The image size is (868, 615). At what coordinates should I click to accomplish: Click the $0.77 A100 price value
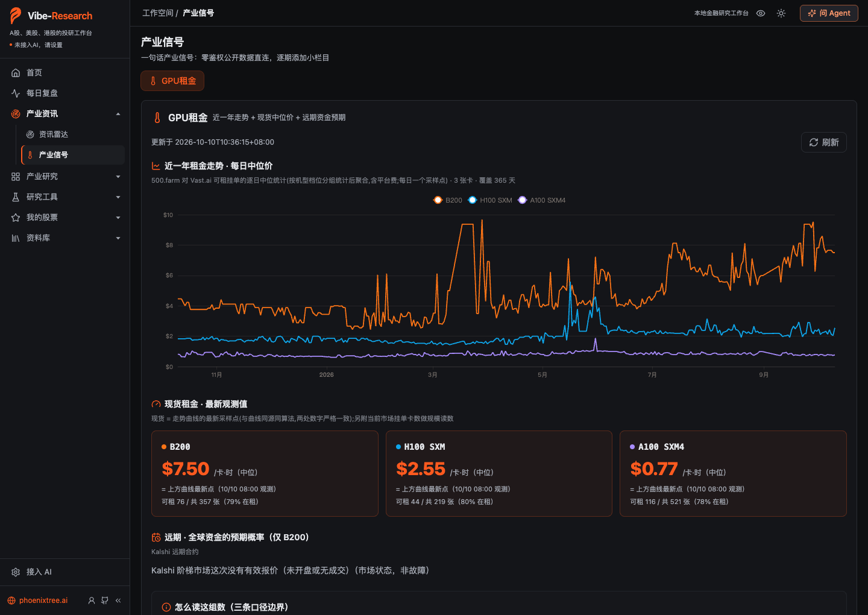654,469
